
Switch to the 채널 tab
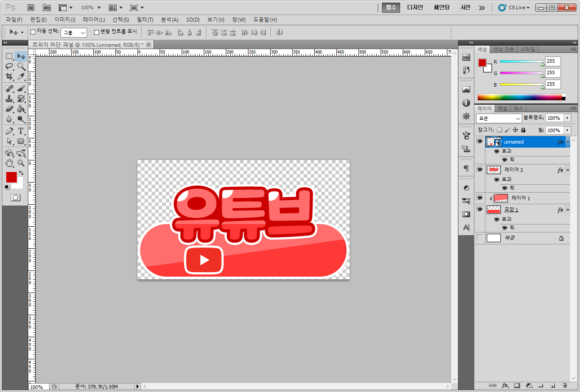click(x=503, y=109)
